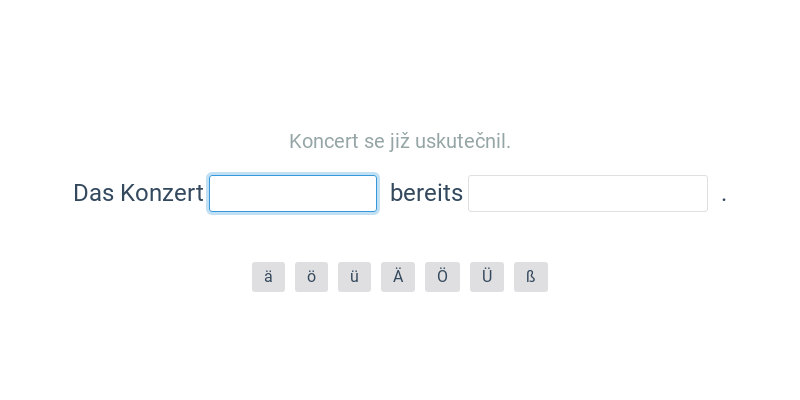Select the first fill-in-the-blank input box
This screenshot has width=800, height=400.
[293, 194]
